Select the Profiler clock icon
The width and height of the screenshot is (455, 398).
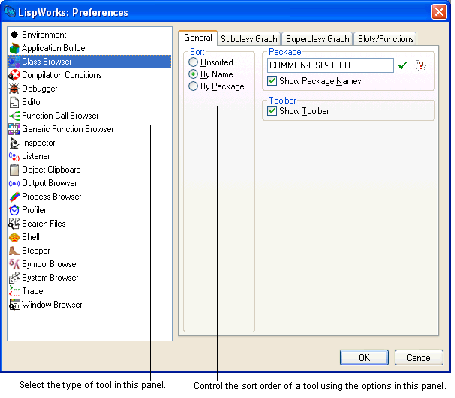[14, 210]
